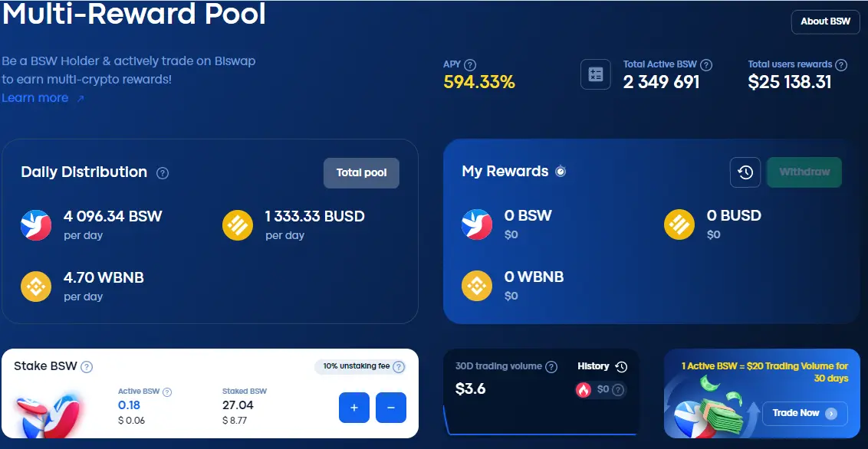Click Daily Distribution help icon
The height and width of the screenshot is (449, 868).
(163, 173)
